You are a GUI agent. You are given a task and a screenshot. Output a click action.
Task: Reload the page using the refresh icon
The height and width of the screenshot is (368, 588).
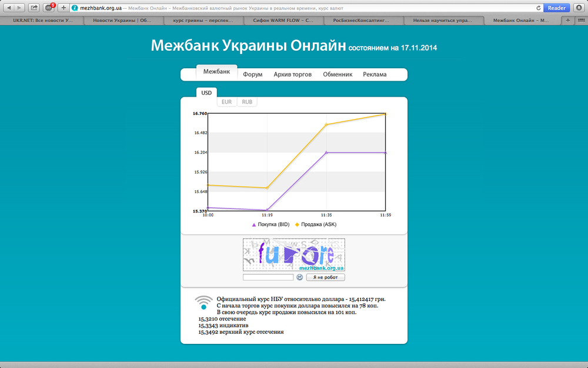(x=539, y=8)
